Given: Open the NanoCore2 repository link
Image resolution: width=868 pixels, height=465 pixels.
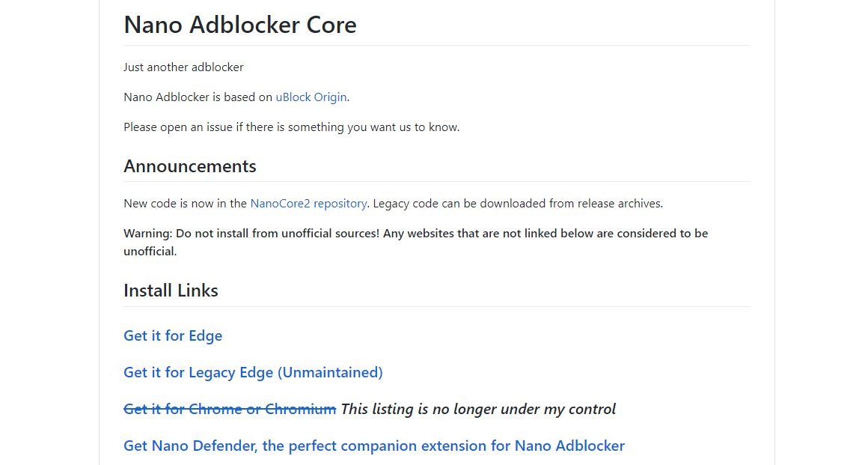Looking at the screenshot, I should click(308, 204).
